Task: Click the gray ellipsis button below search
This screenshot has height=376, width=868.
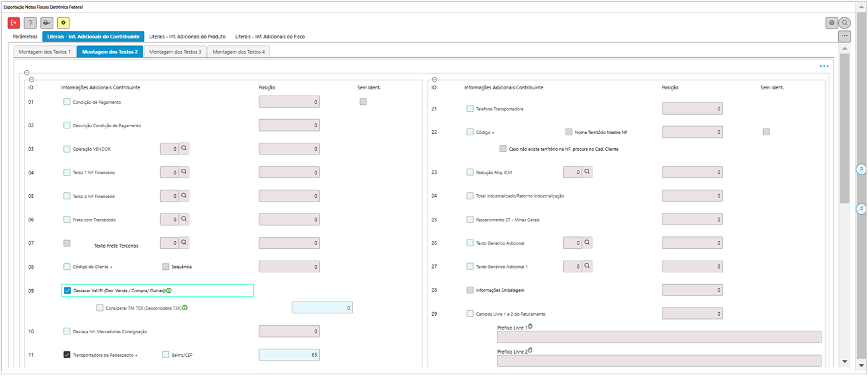Action: (x=845, y=37)
